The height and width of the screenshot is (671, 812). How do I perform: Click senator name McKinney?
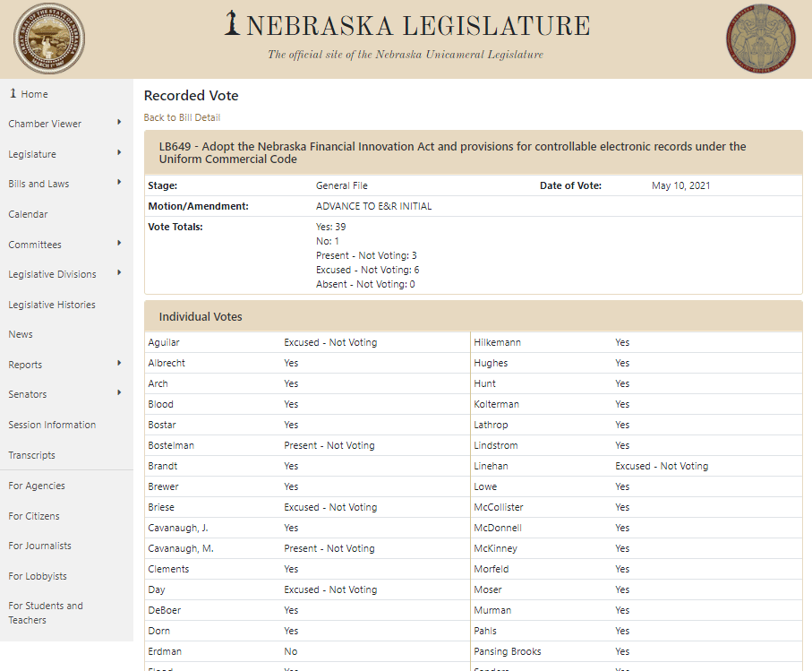(496, 549)
